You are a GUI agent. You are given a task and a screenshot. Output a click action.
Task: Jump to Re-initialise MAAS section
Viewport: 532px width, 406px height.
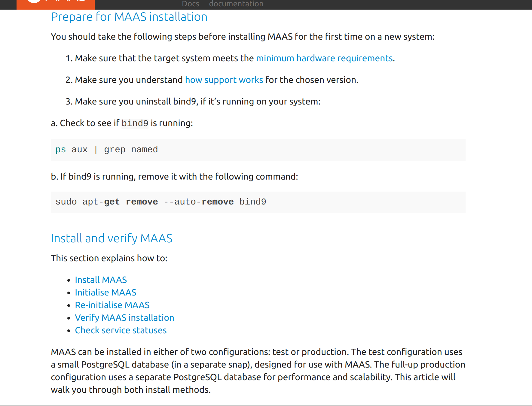(112, 305)
